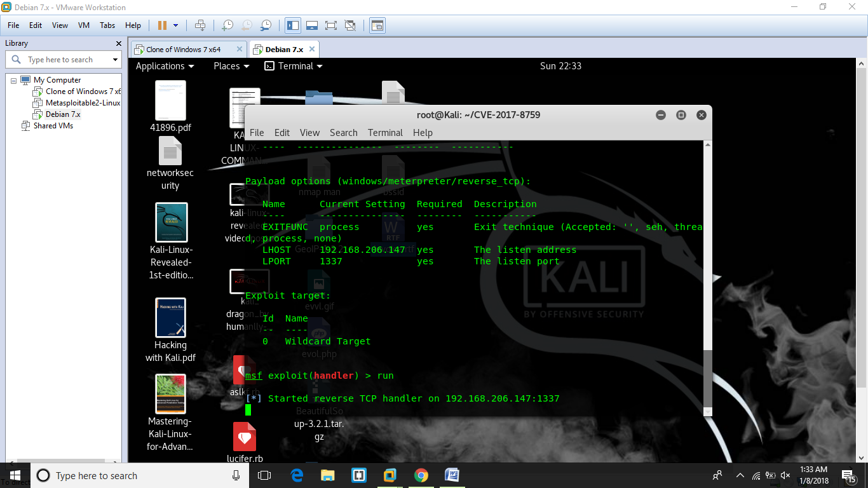
Task: Select the Mastering-Kali-Linux desktop icon
Action: click(170, 412)
